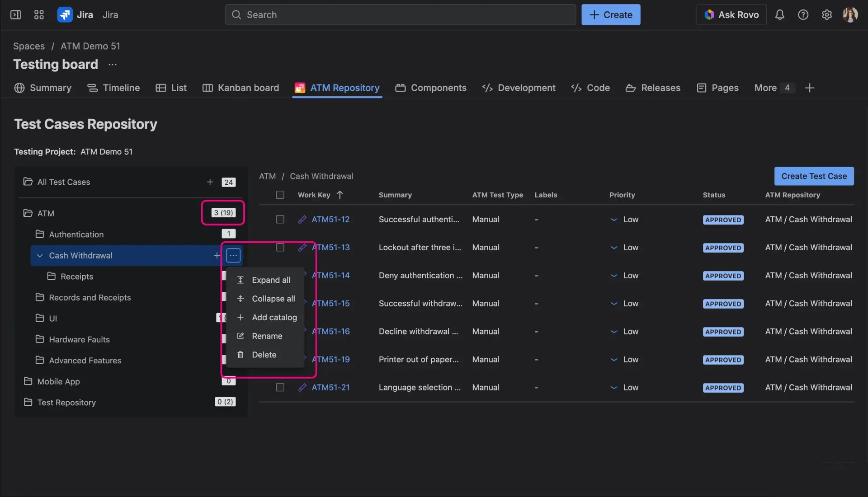Open the More tabs dropdown

[773, 88]
